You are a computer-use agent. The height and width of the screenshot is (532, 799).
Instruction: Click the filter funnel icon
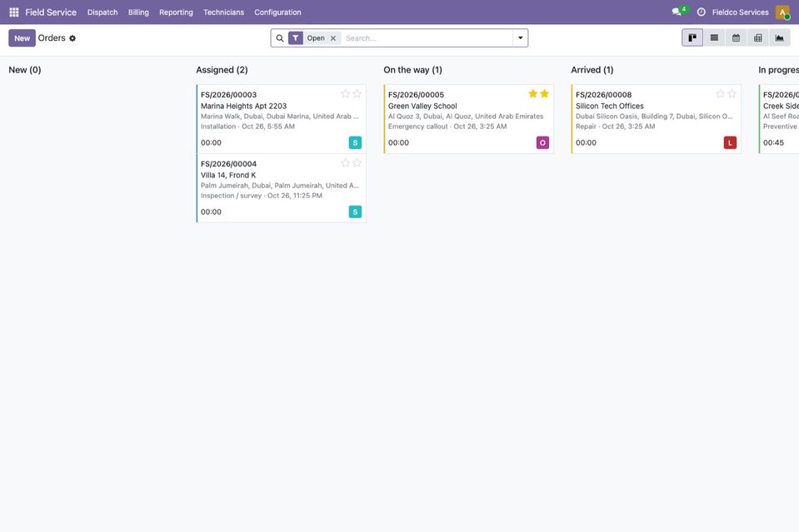[296, 38]
